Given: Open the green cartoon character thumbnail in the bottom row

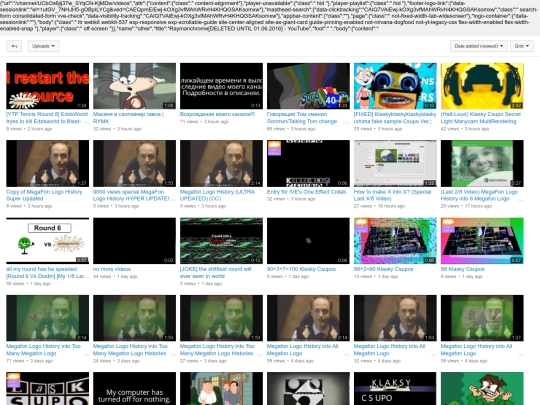Looking at the screenshot, I should coord(482,388).
